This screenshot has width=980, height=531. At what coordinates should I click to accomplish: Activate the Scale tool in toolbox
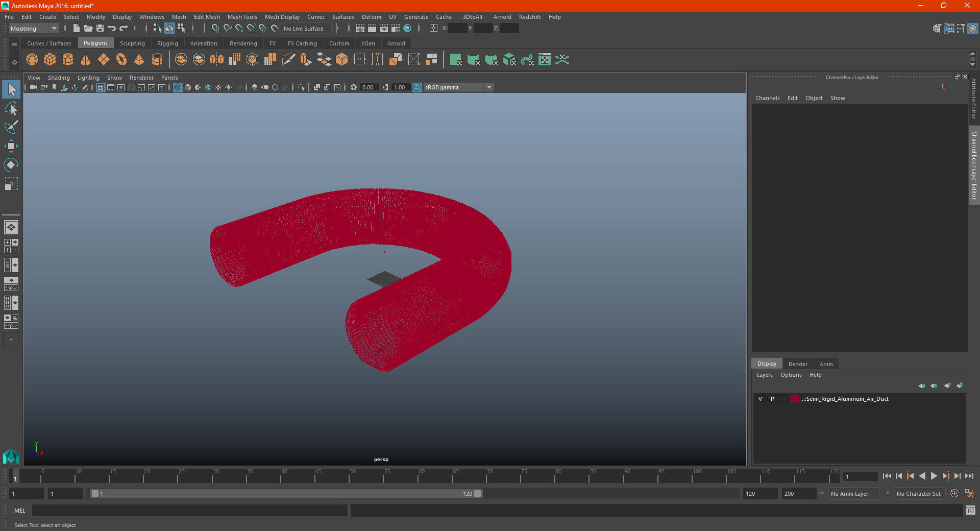[x=11, y=184]
